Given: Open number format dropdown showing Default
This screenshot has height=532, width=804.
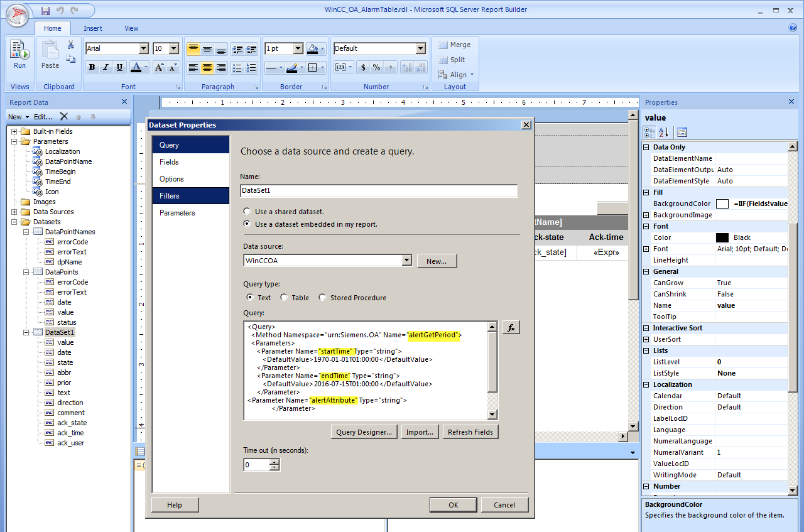Looking at the screenshot, I should pos(421,48).
